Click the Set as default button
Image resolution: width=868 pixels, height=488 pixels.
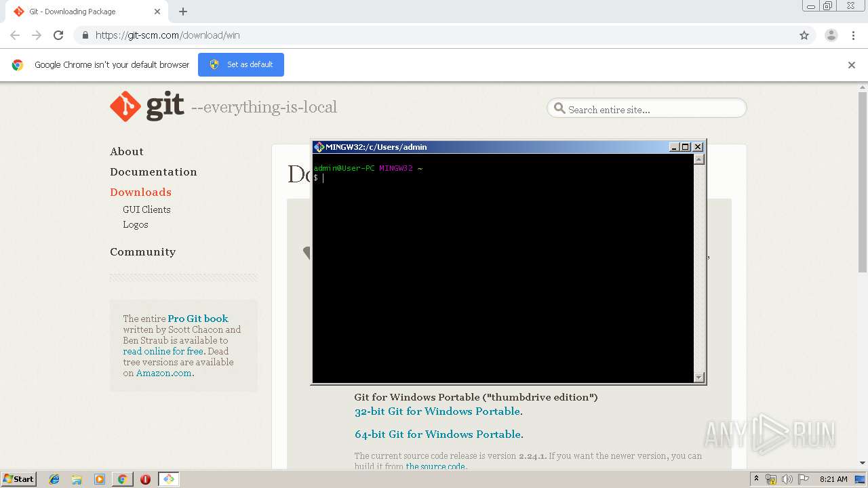click(241, 64)
